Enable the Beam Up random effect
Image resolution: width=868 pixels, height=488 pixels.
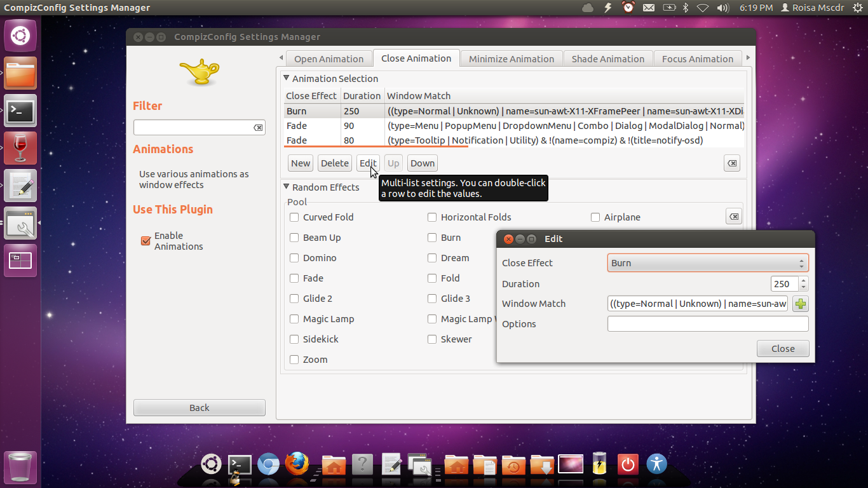[294, 238]
